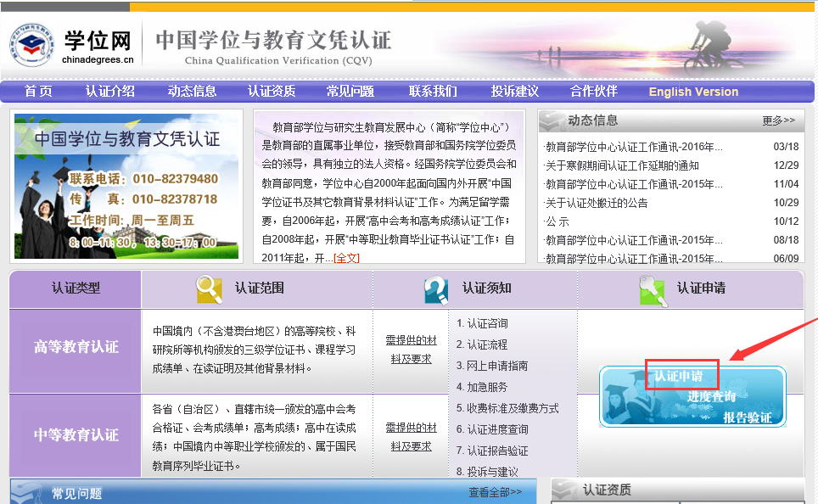Image resolution: width=818 pixels, height=504 pixels.
Task: Click the question mark icon in 认证须知 header
Action: [435, 289]
